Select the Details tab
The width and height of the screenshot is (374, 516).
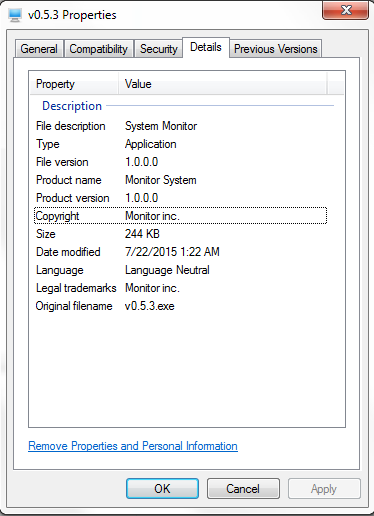(206, 47)
